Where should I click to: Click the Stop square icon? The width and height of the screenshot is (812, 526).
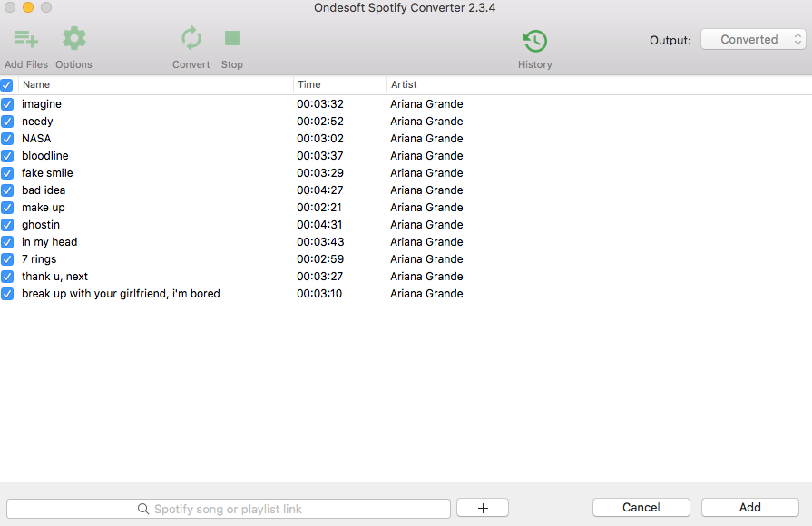pyautogui.click(x=232, y=38)
